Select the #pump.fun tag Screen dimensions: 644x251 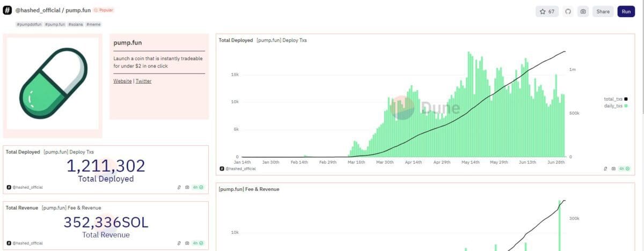tap(55, 25)
